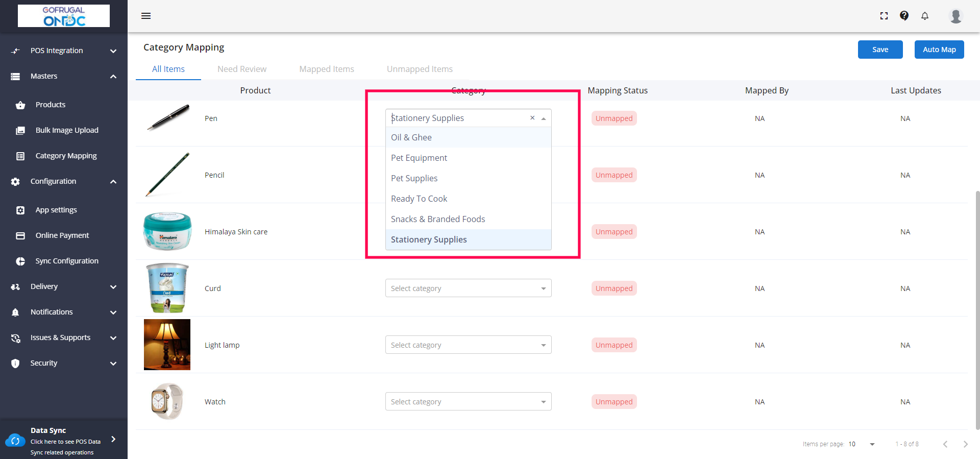Toggle fullscreen mode icon
Viewport: 980px width, 459px height.
point(884,16)
